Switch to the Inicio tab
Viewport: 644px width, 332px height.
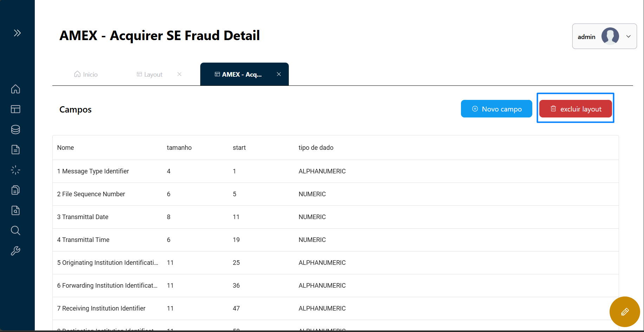[86, 75]
